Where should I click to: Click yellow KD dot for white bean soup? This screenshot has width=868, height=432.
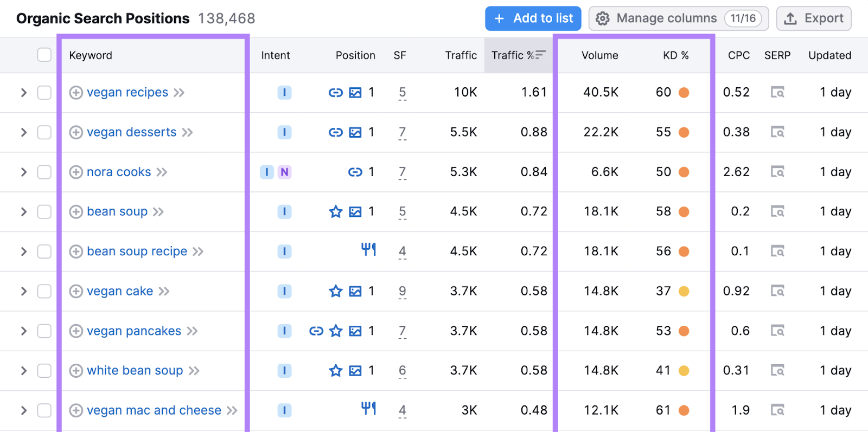[x=684, y=371]
